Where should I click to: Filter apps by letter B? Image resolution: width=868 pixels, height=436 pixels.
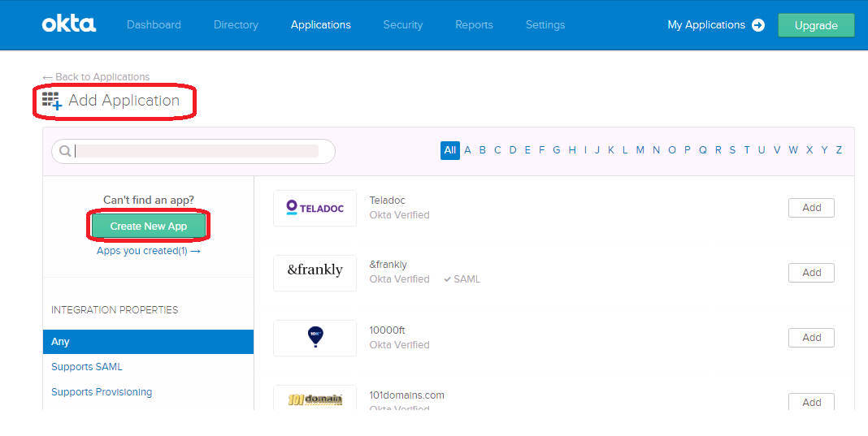[483, 150]
